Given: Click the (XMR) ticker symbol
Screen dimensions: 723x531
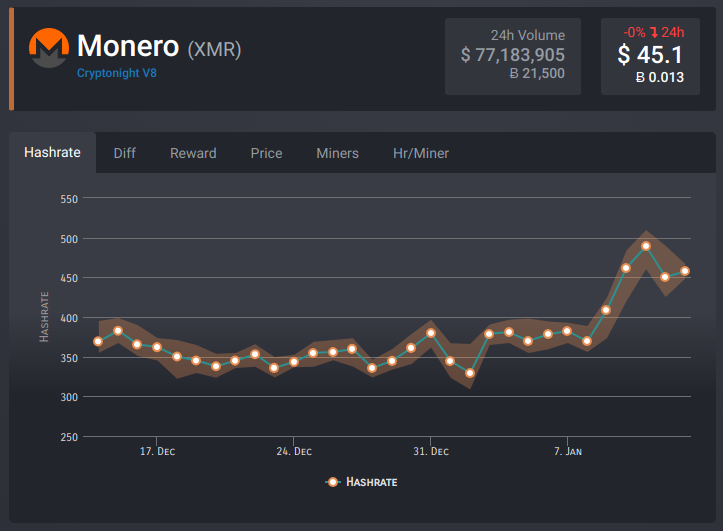Looking at the screenshot, I should (x=214, y=49).
